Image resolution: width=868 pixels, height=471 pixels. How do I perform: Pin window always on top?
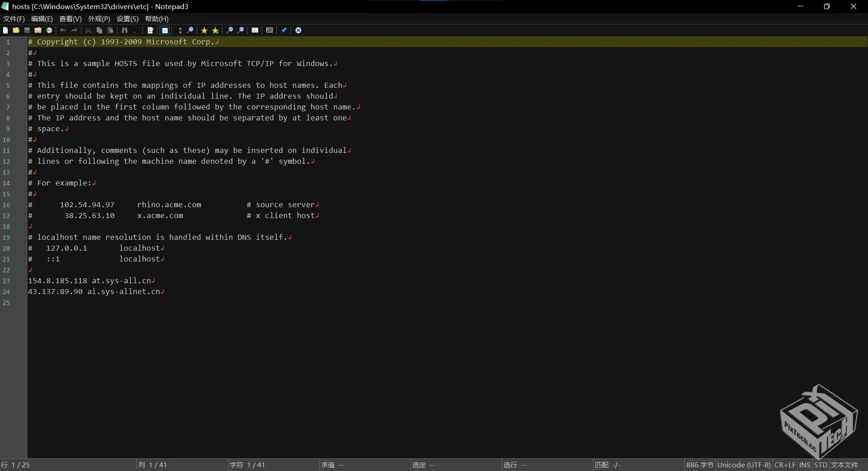(284, 30)
